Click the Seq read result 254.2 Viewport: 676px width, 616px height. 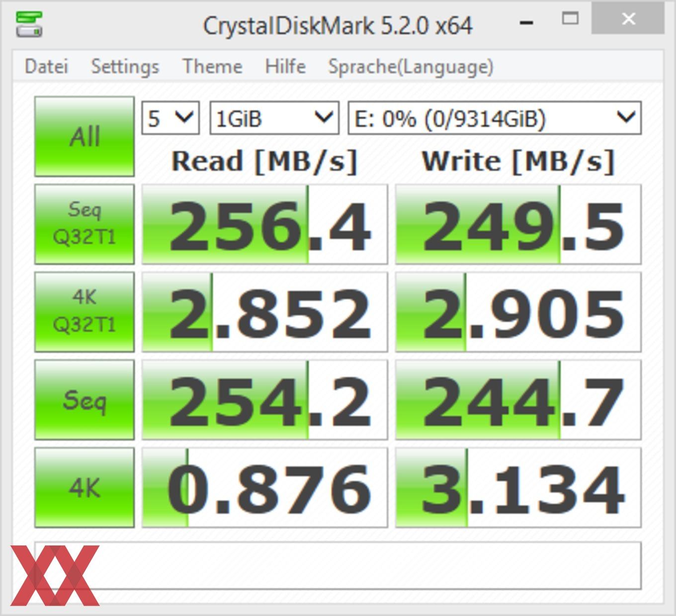pyautogui.click(x=264, y=400)
